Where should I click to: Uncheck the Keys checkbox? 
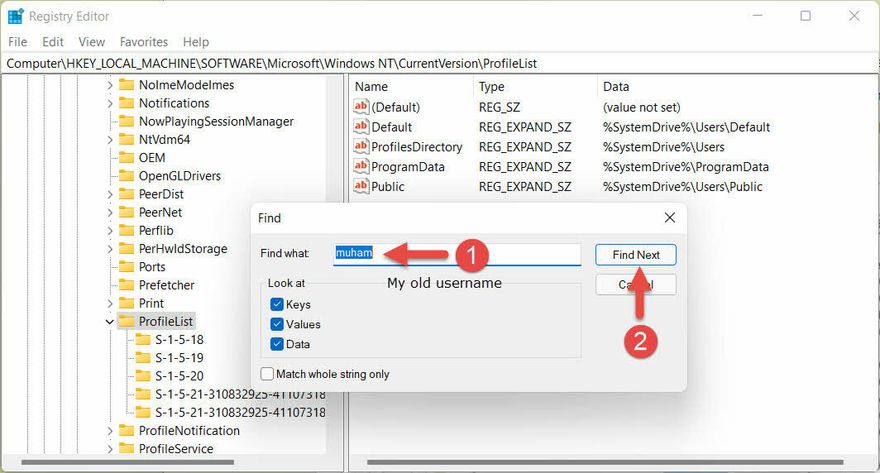coord(277,304)
